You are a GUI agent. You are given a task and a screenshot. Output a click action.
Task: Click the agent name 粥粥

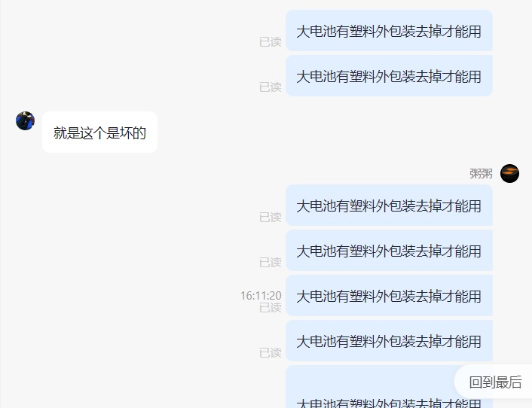(x=481, y=173)
